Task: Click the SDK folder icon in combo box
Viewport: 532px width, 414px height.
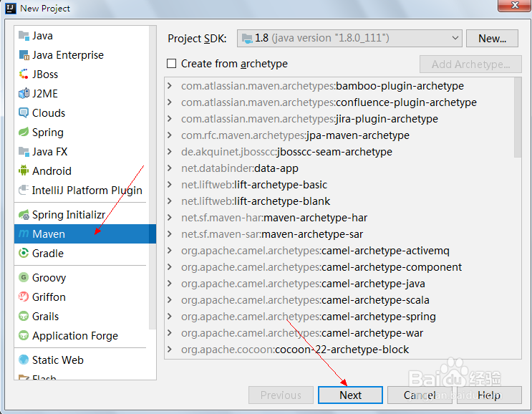Action: tap(247, 39)
